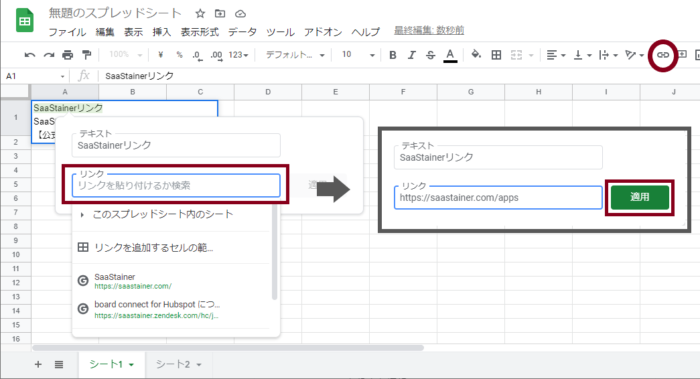Viewport: 700px width, 379px height.
Task: Open the シート1 tab dropdown arrow
Action: (131, 365)
